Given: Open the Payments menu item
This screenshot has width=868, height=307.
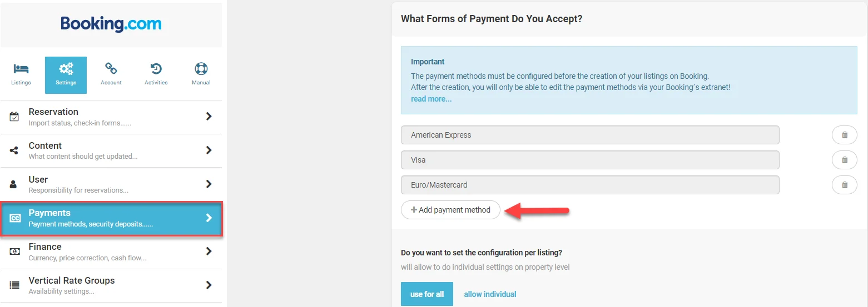Looking at the screenshot, I should (111, 218).
